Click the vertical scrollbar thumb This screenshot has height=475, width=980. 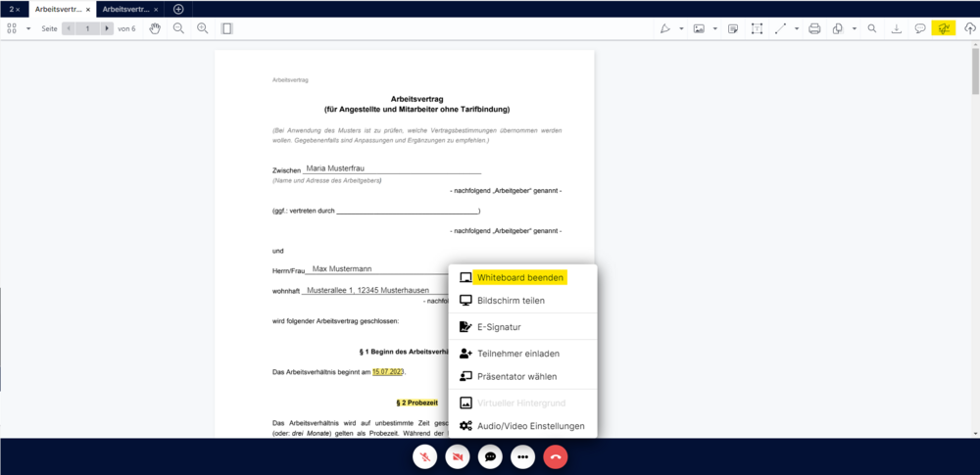tap(975, 71)
